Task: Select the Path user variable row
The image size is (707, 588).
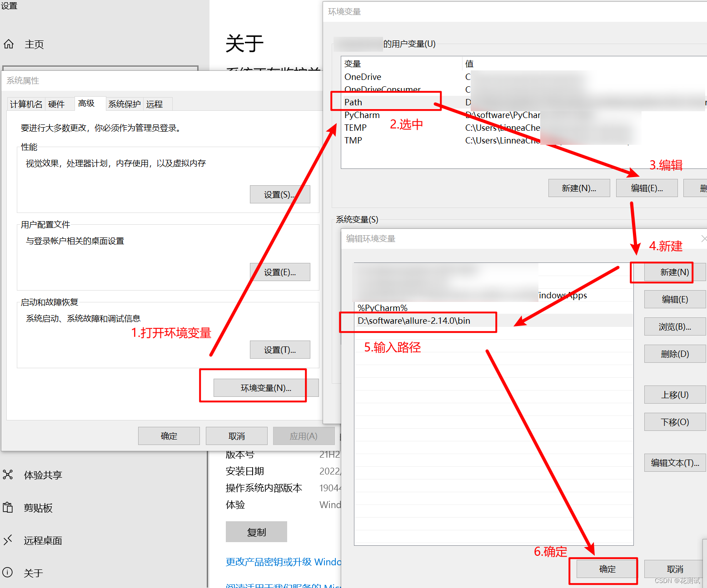Action: [523, 102]
